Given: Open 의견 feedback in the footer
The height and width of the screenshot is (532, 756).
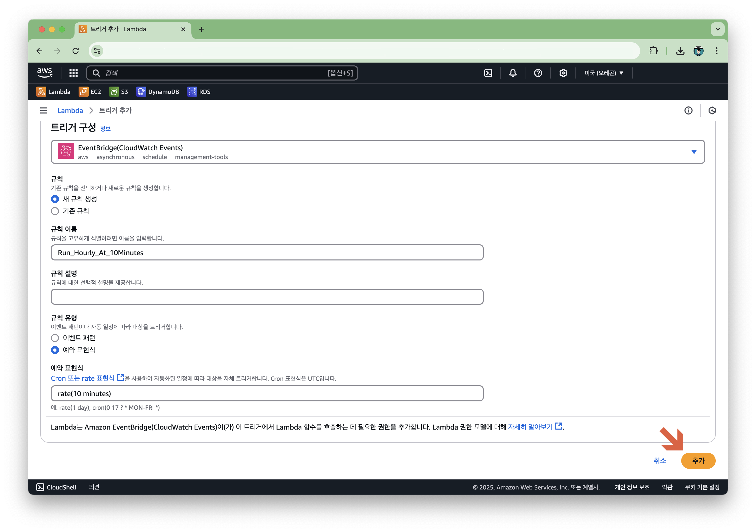Looking at the screenshot, I should 94,487.
